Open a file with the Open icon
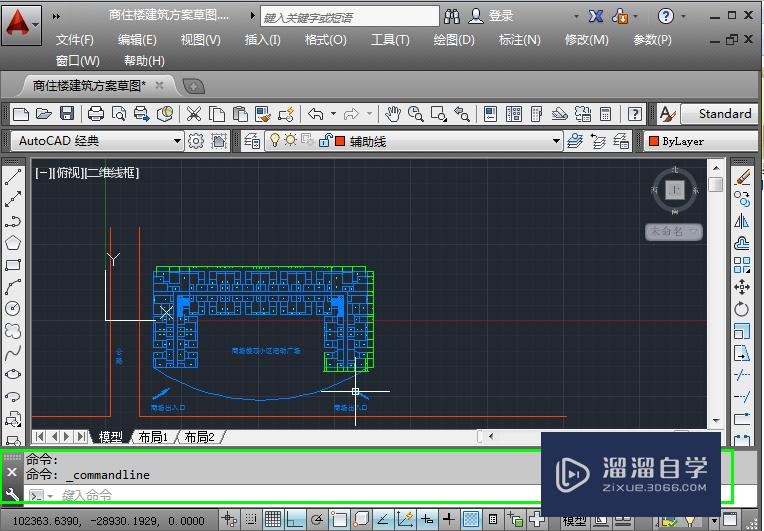The width and height of the screenshot is (764, 531). [x=43, y=114]
